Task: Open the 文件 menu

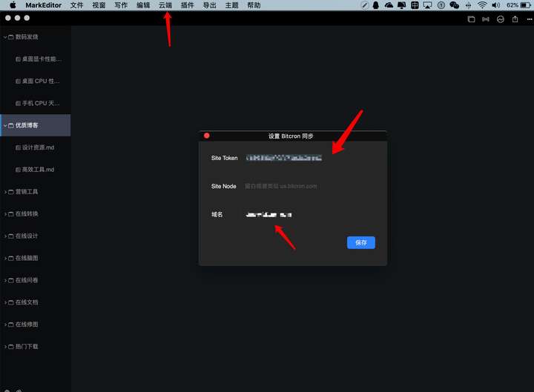Action: [76, 5]
